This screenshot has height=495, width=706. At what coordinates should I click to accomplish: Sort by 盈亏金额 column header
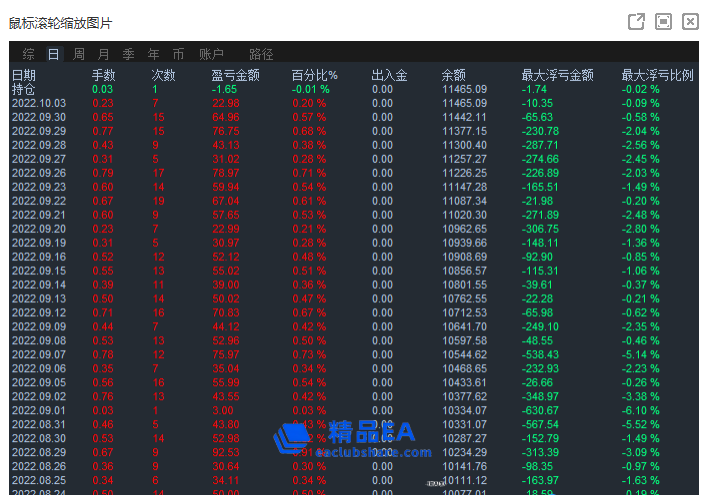click(235, 75)
